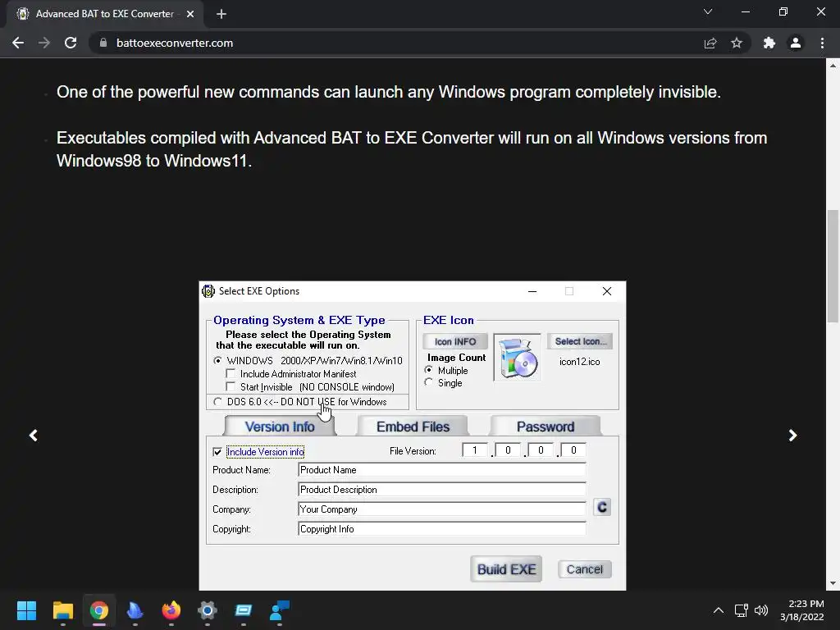The width and height of the screenshot is (840, 630).
Task: Click the Product Description text field
Action: coord(442,490)
